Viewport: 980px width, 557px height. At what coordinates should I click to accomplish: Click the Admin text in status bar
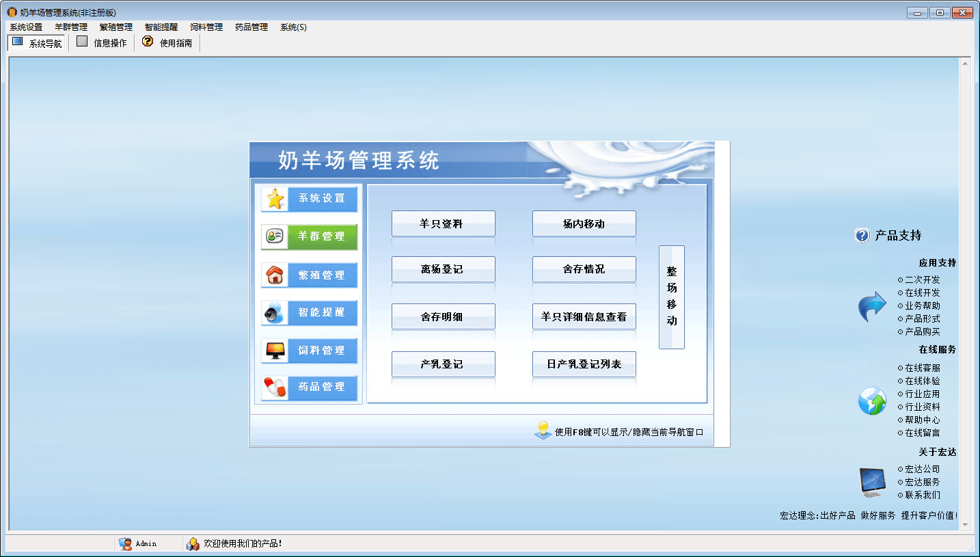pos(146,544)
